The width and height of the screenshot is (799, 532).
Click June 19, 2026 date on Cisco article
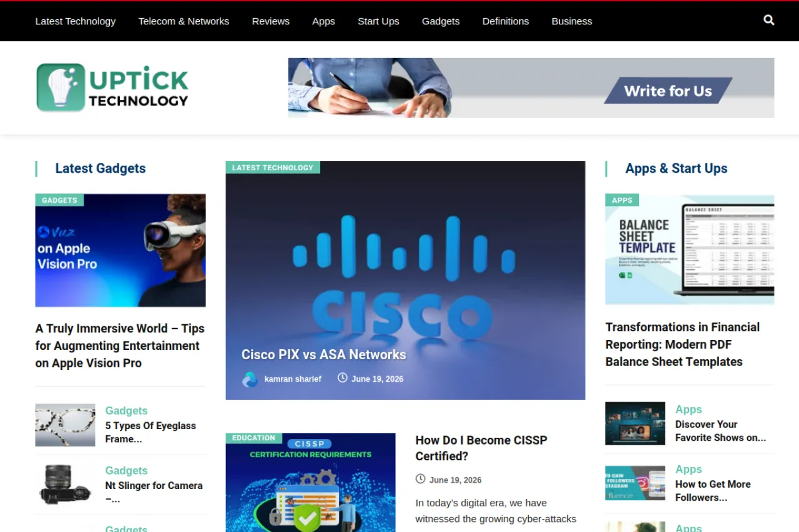pos(378,379)
